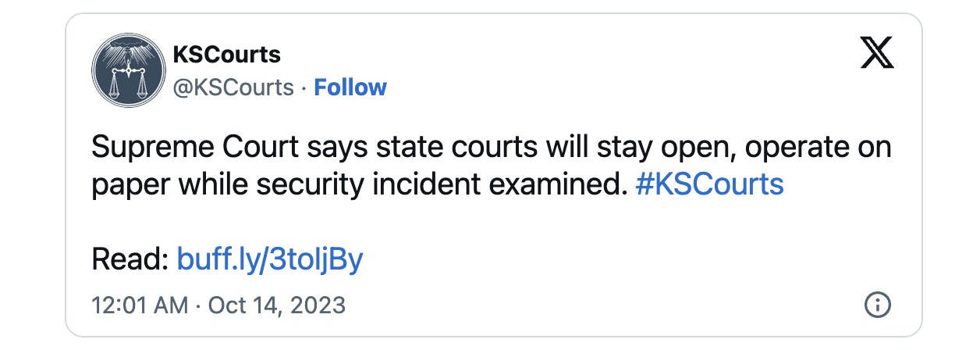Click the X logo icon
This screenshot has height=350, width=980.
(876, 53)
